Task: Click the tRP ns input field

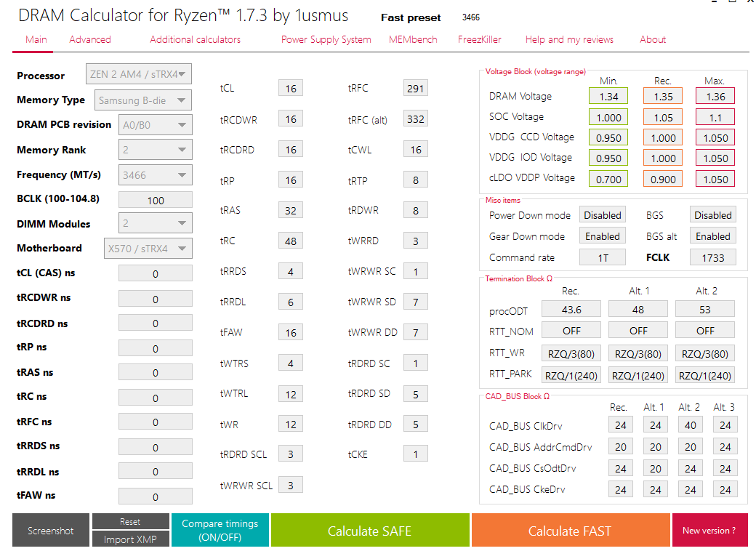Action: point(156,348)
